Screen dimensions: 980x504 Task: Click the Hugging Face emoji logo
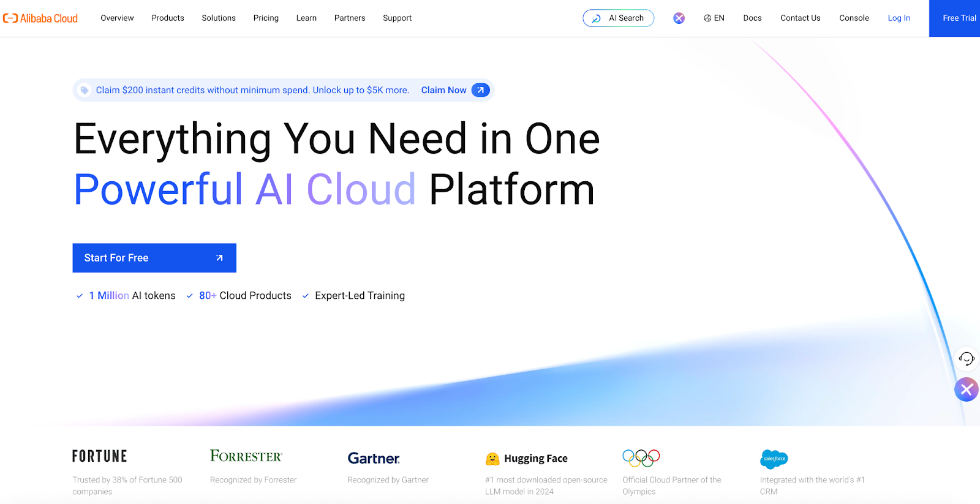(492, 459)
